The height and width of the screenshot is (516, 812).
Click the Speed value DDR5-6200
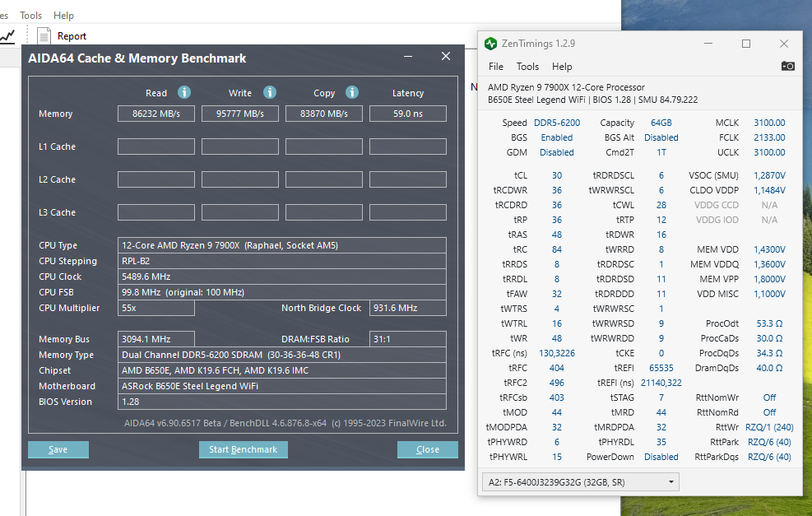point(557,123)
